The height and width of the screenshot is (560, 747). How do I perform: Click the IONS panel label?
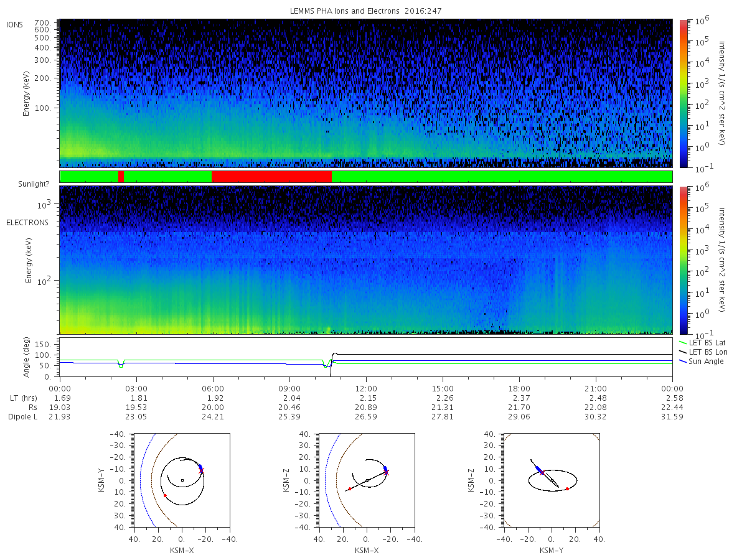[x=16, y=25]
